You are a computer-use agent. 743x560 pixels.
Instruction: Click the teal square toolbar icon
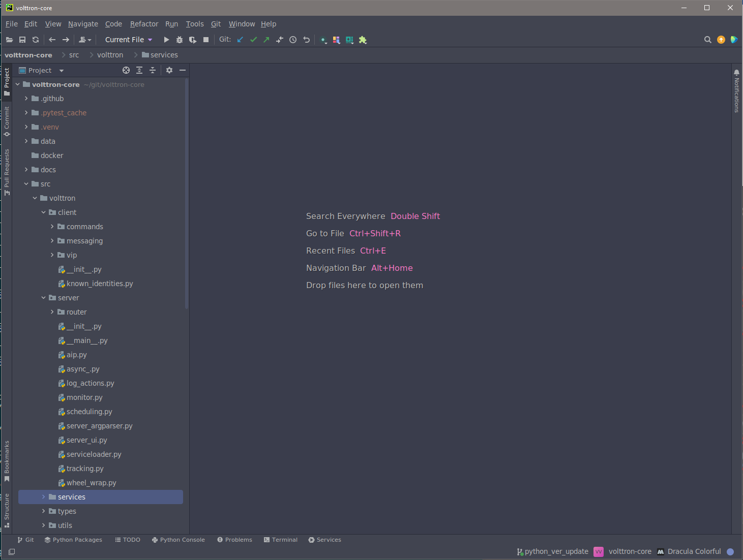349,40
